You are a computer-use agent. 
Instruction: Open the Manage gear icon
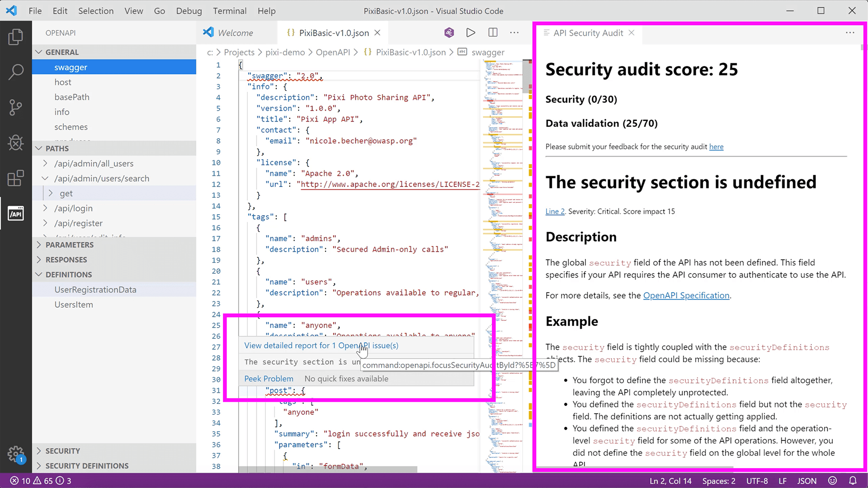(16, 454)
